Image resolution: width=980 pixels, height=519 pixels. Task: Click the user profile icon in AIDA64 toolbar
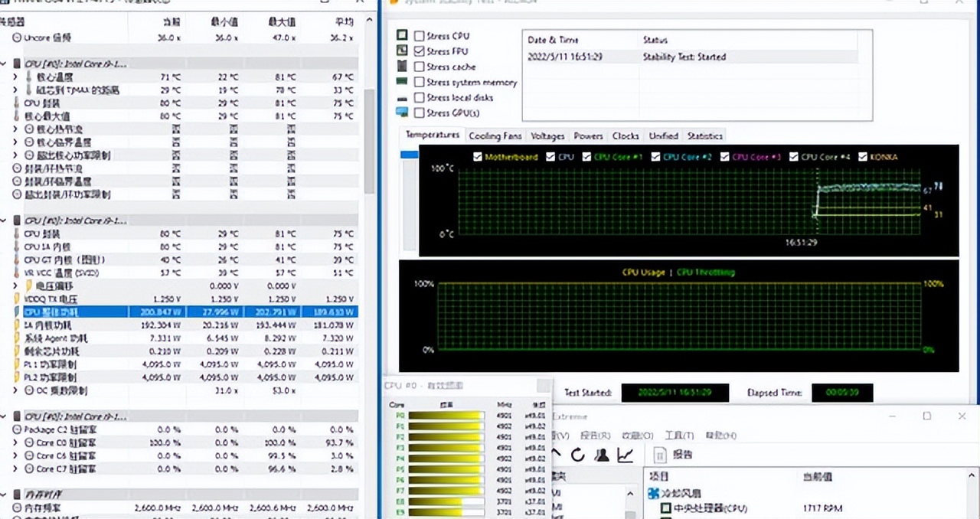pyautogui.click(x=602, y=455)
